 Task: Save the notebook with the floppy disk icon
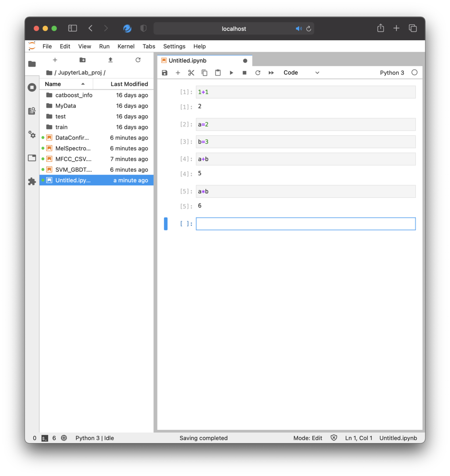(165, 73)
